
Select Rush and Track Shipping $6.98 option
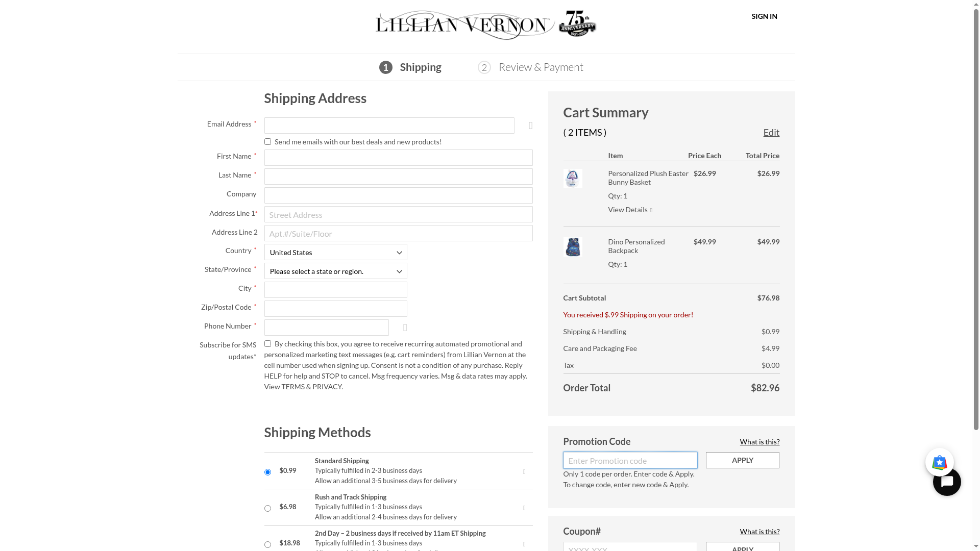tap(267, 509)
